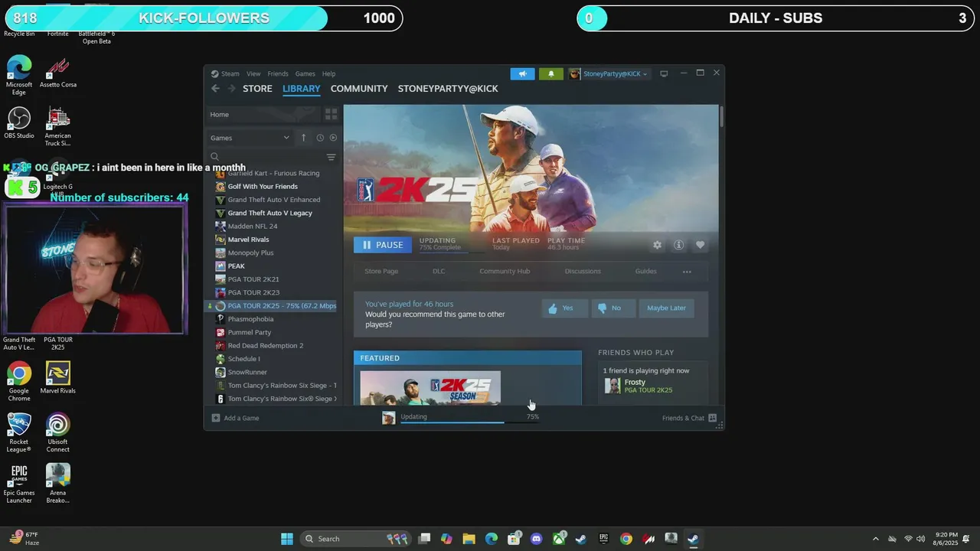The width and height of the screenshot is (980, 551).
Task: Sort library list with up arrow icon
Action: [303, 138]
